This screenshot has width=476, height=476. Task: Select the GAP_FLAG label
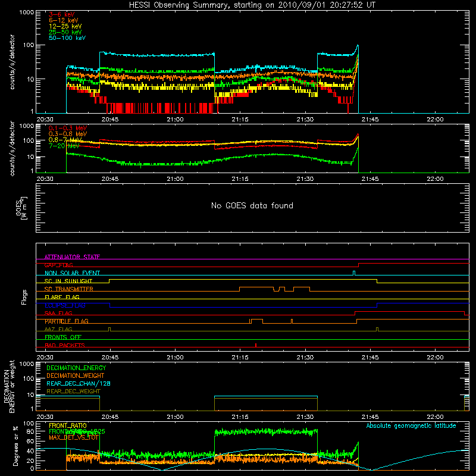pyautogui.click(x=58, y=265)
